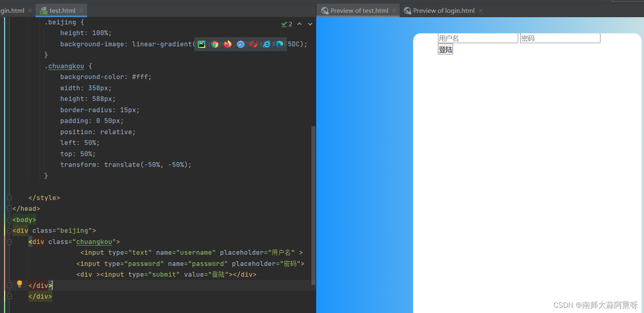Open the page in Internet Explorer
Image resolution: width=644 pixels, height=313 pixels.
(x=267, y=44)
